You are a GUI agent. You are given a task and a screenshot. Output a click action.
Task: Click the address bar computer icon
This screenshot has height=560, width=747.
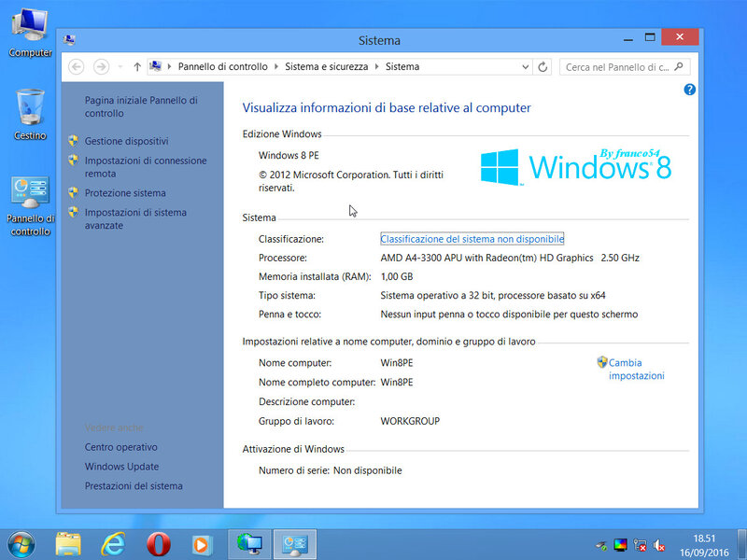155,66
